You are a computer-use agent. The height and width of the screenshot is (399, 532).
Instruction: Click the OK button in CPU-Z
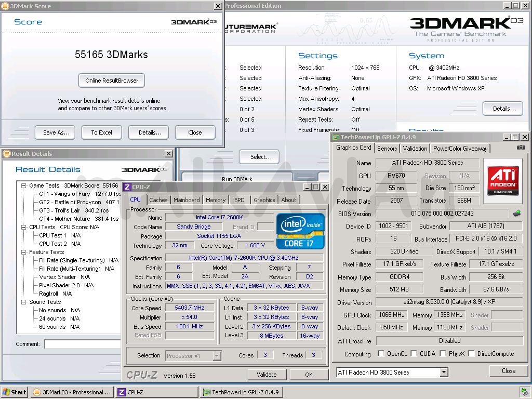coord(309,375)
